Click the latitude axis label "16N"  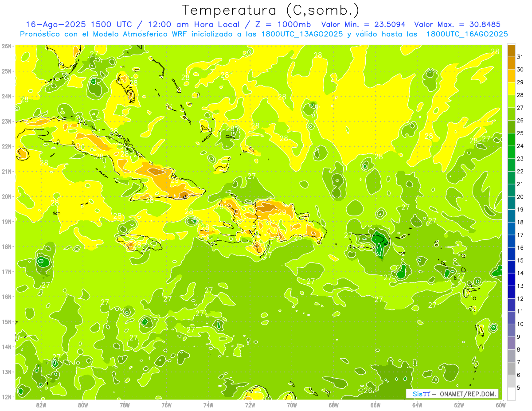7,297
